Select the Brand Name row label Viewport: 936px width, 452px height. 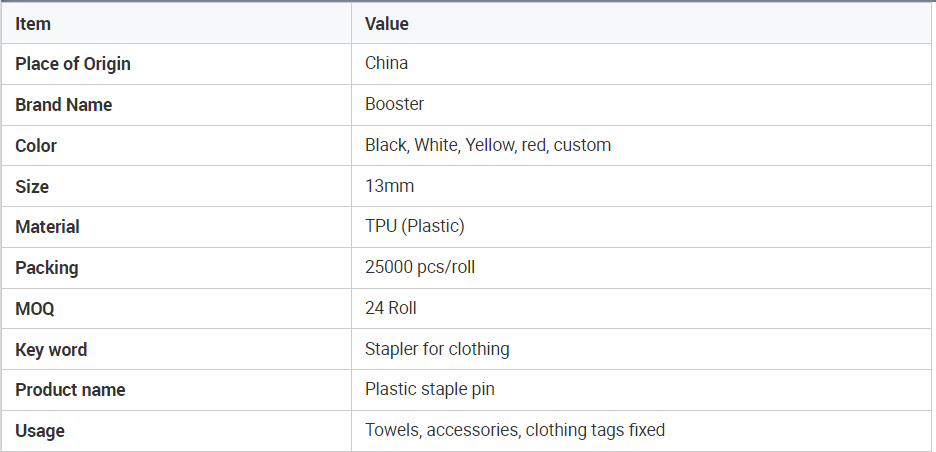[64, 104]
